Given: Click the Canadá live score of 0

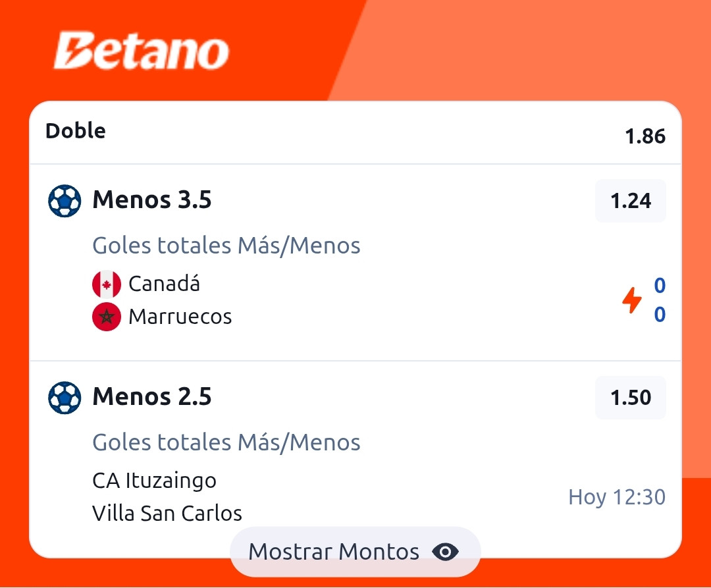Looking at the screenshot, I should pos(660,285).
